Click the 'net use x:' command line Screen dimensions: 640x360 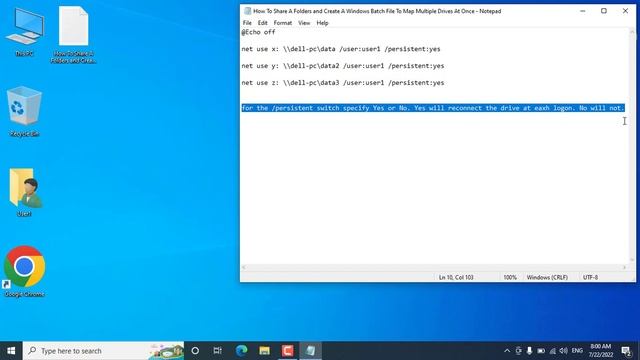341,49
